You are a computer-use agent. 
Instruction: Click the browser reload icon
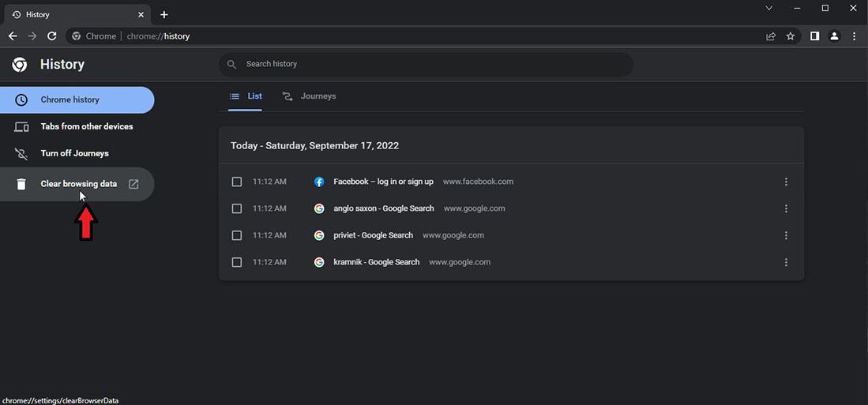point(52,36)
